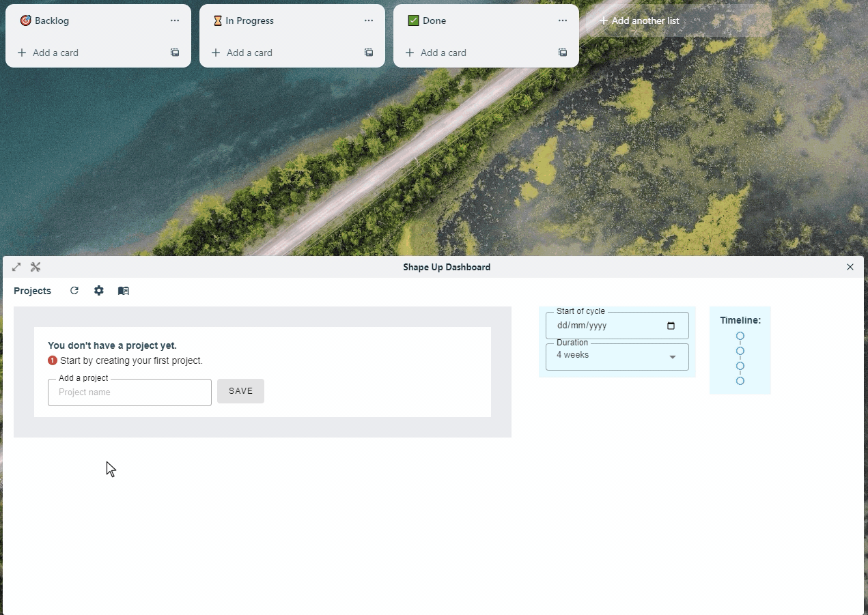Expand the Shape Up Dashboard with resize arrows
Image resolution: width=868 pixels, height=615 pixels.
pos(16,267)
